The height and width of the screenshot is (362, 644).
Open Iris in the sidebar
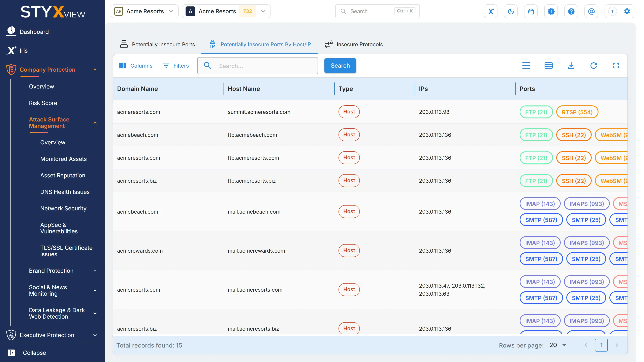[x=24, y=50]
